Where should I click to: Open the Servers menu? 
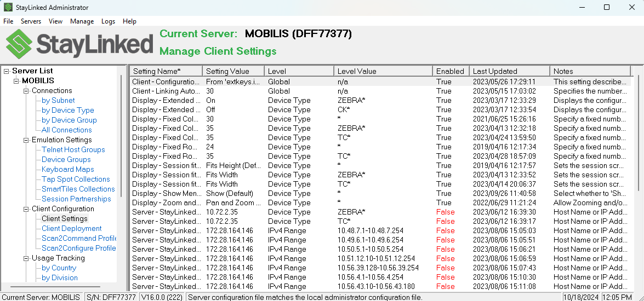[x=31, y=21]
